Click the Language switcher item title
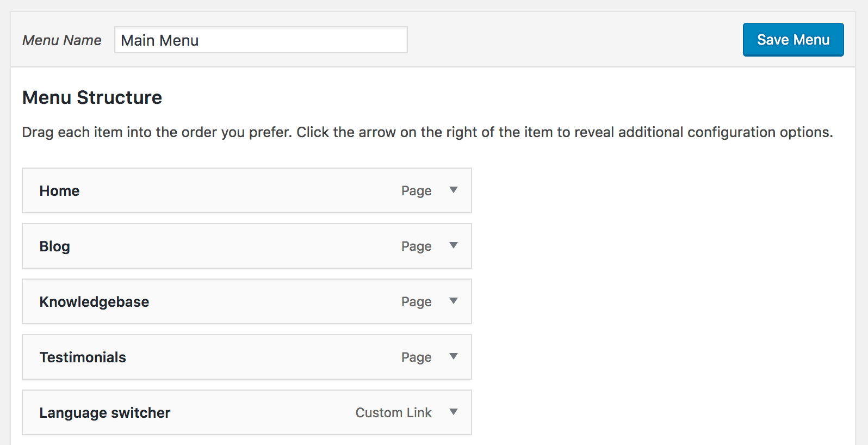The width and height of the screenshot is (868, 445). point(104,413)
